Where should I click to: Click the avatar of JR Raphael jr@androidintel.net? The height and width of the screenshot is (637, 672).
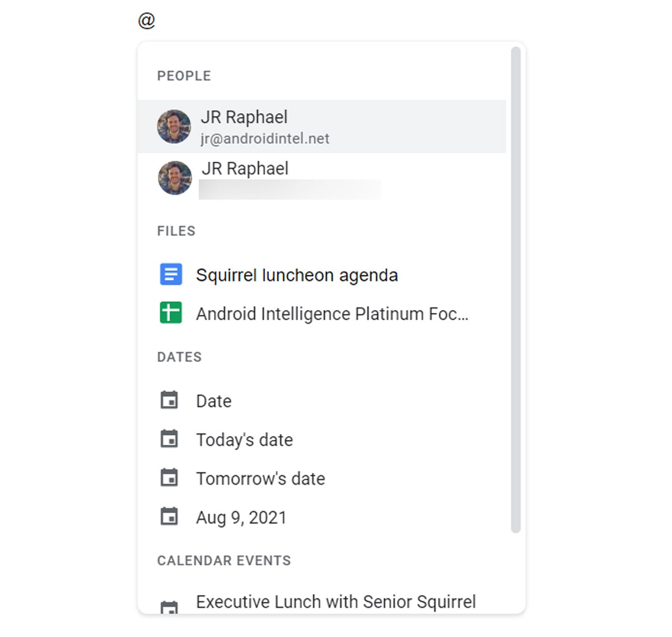click(174, 127)
